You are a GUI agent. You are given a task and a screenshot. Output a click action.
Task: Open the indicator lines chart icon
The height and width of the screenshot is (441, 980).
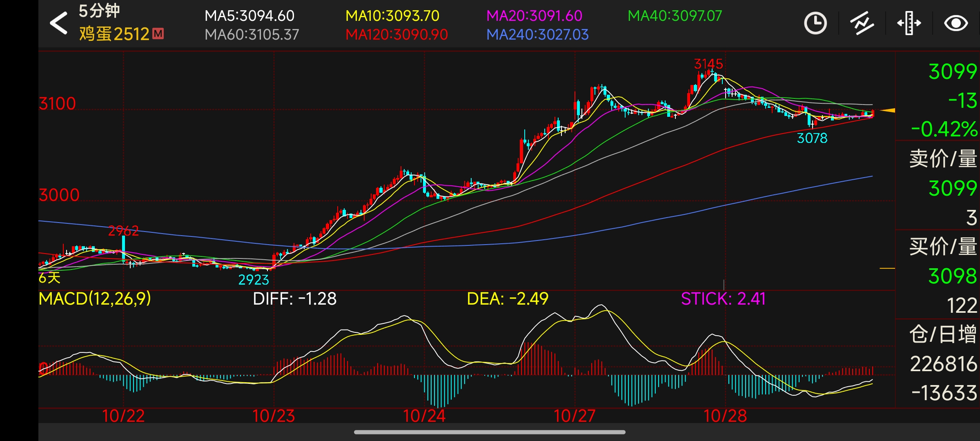coord(862,23)
